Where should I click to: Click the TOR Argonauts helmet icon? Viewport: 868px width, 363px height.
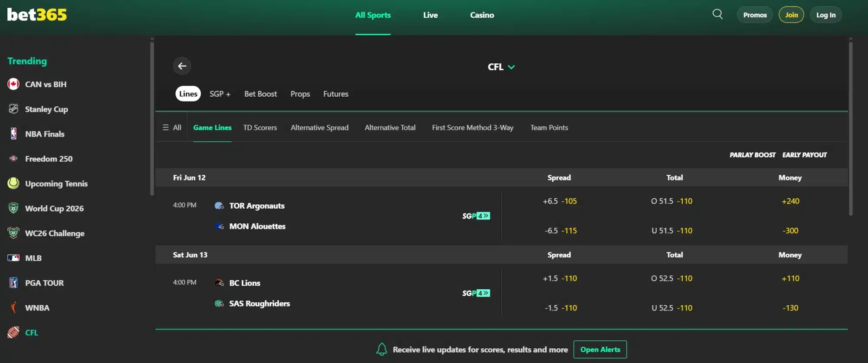coord(219,206)
